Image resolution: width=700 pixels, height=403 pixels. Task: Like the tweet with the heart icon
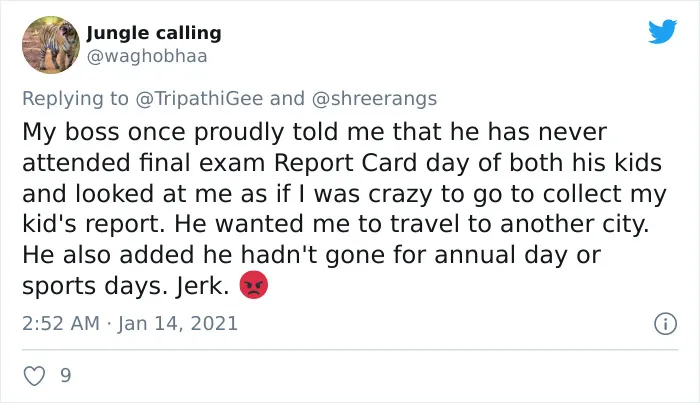coord(34,376)
